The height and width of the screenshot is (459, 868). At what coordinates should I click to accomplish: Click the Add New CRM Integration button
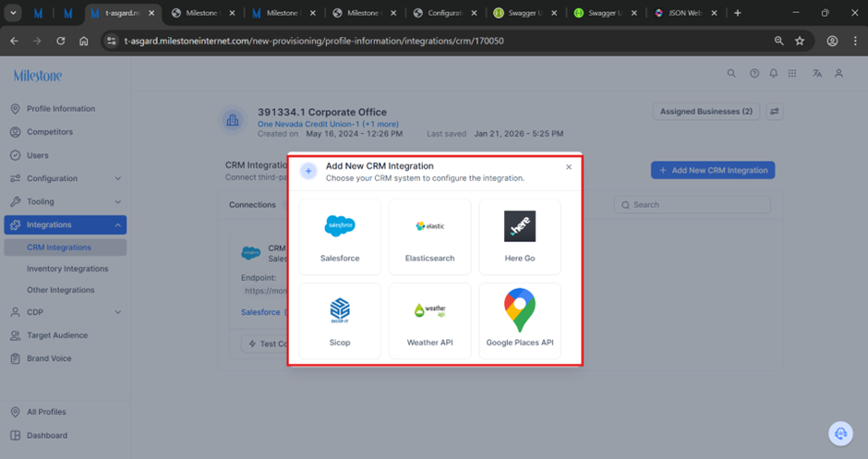tap(713, 170)
